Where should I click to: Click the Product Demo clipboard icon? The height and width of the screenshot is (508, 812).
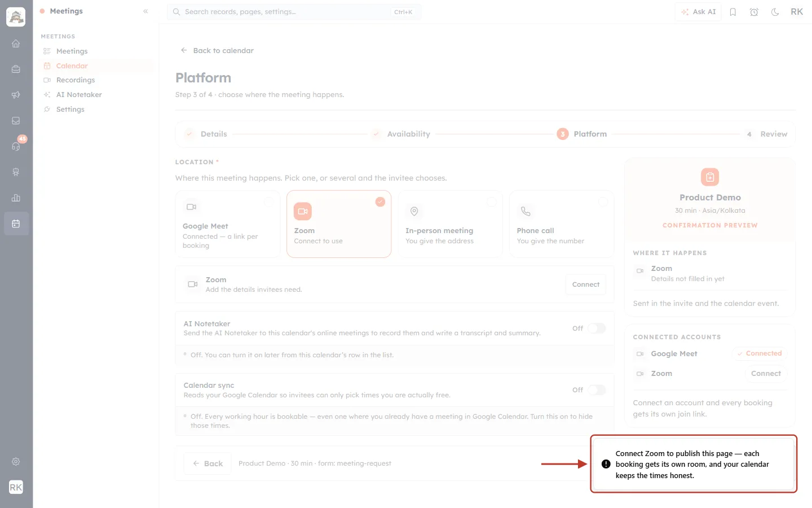710,177
